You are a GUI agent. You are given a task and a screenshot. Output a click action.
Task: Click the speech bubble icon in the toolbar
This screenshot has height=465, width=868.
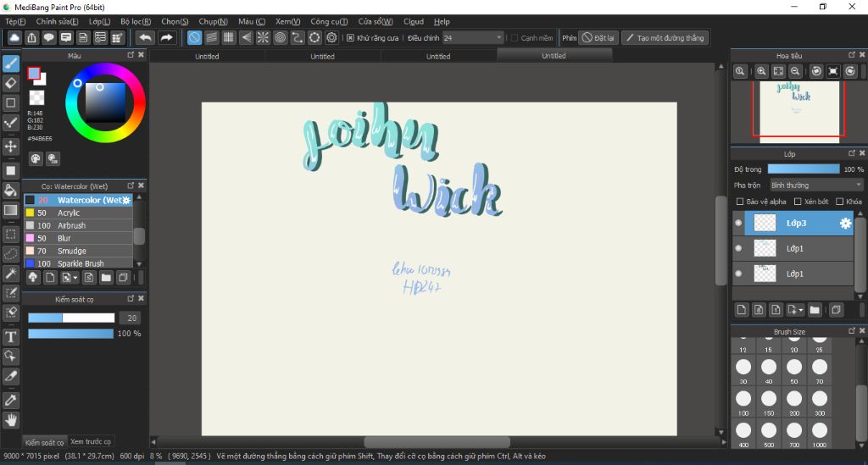tap(48, 37)
